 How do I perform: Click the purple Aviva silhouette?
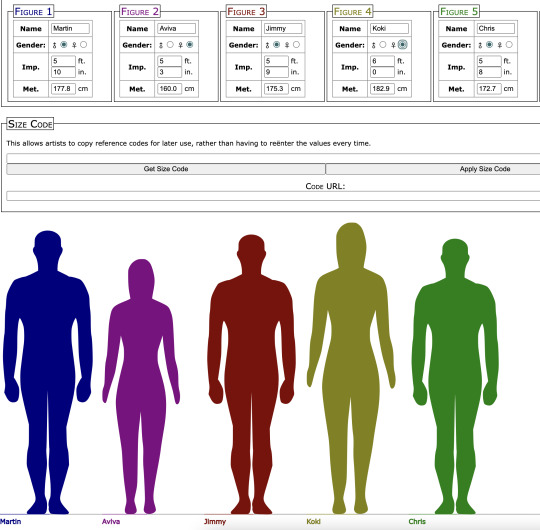click(141, 386)
